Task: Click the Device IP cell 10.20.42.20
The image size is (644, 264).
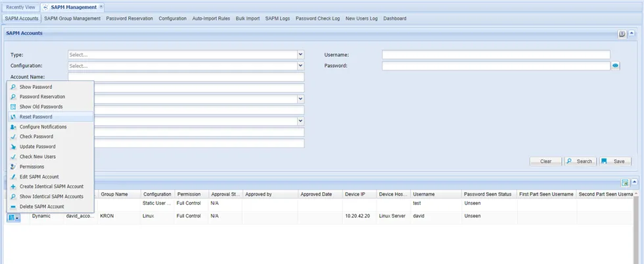Action: tap(359, 216)
